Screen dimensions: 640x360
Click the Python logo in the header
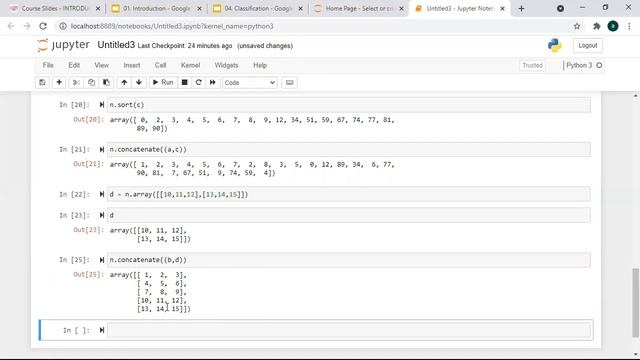coord(555,45)
